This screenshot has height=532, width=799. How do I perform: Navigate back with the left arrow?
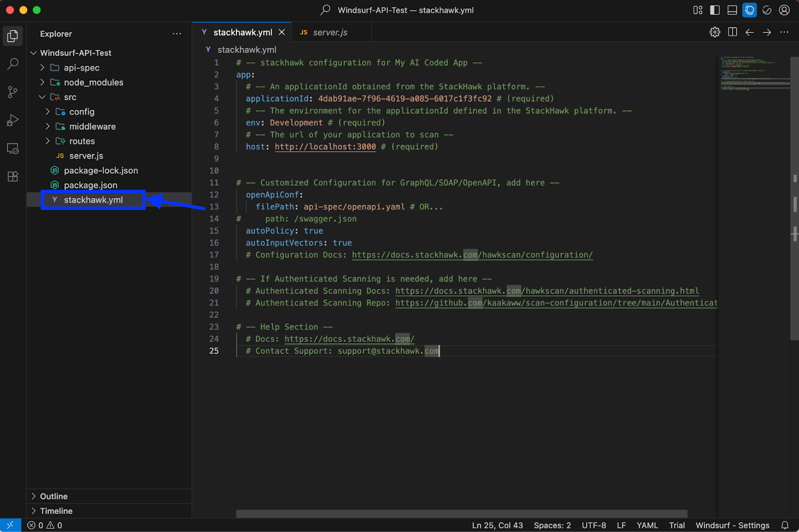(x=750, y=32)
